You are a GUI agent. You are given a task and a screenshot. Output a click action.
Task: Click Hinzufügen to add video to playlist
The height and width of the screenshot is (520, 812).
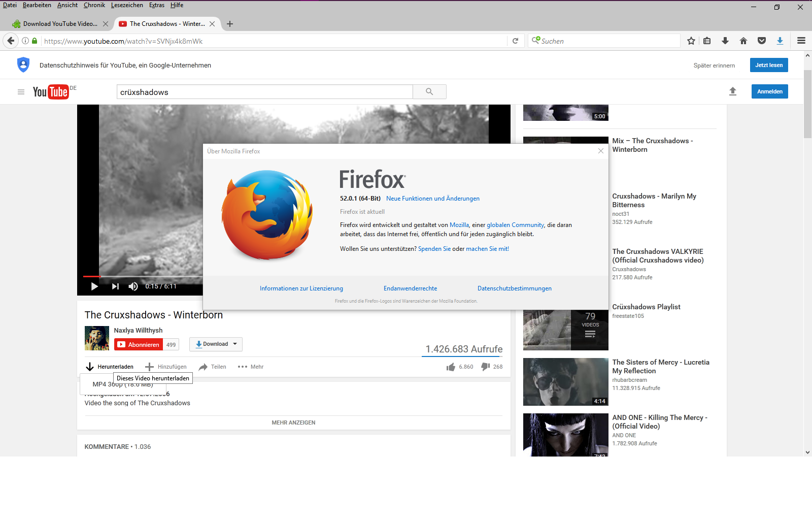point(166,367)
